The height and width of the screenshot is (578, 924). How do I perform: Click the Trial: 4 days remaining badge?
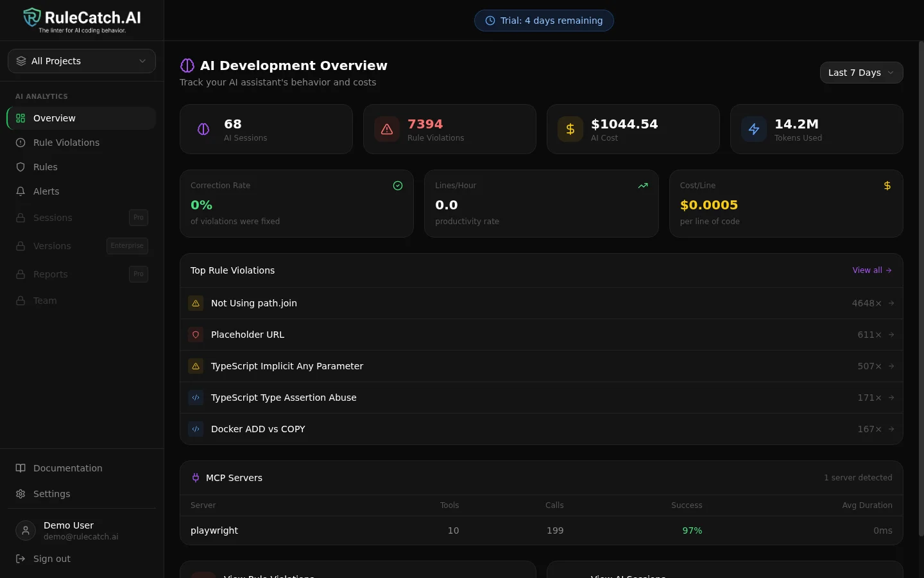click(x=544, y=21)
